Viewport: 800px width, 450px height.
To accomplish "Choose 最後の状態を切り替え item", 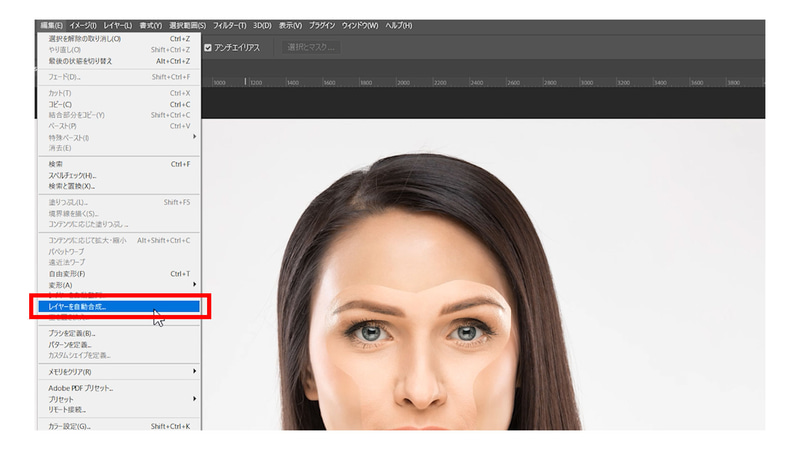I will click(x=119, y=61).
